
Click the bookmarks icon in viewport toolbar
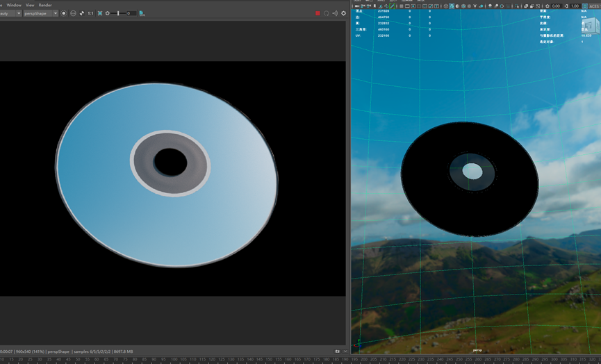pos(375,6)
